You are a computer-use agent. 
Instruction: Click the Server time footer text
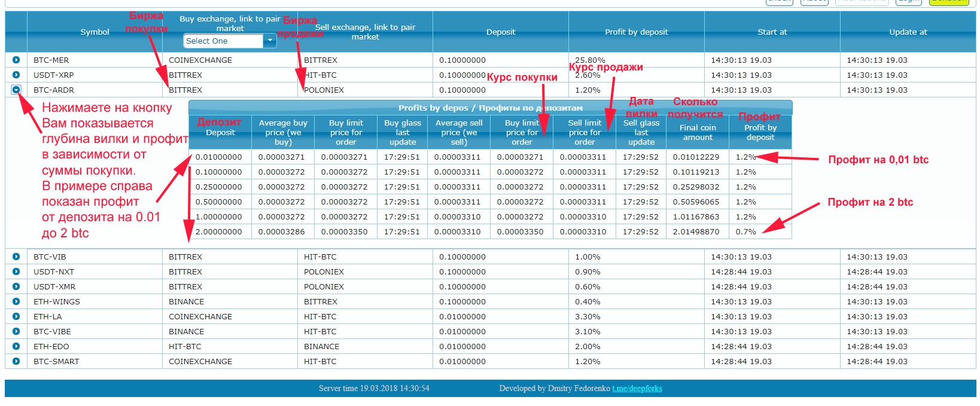[374, 388]
